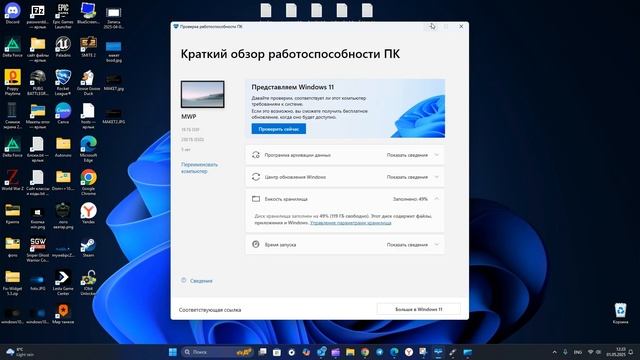The image size is (640, 360).
Task: Open File Explorer from taskbar
Action: tap(350, 352)
